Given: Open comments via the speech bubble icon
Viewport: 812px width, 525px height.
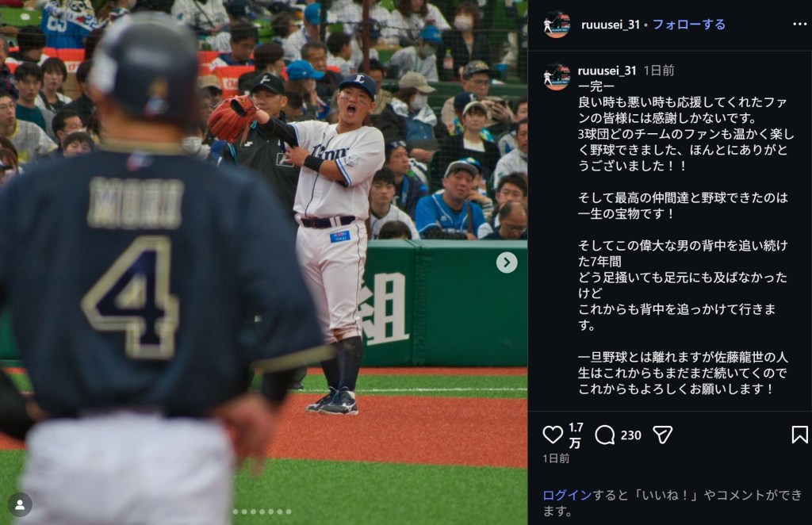Looking at the screenshot, I should click(604, 435).
